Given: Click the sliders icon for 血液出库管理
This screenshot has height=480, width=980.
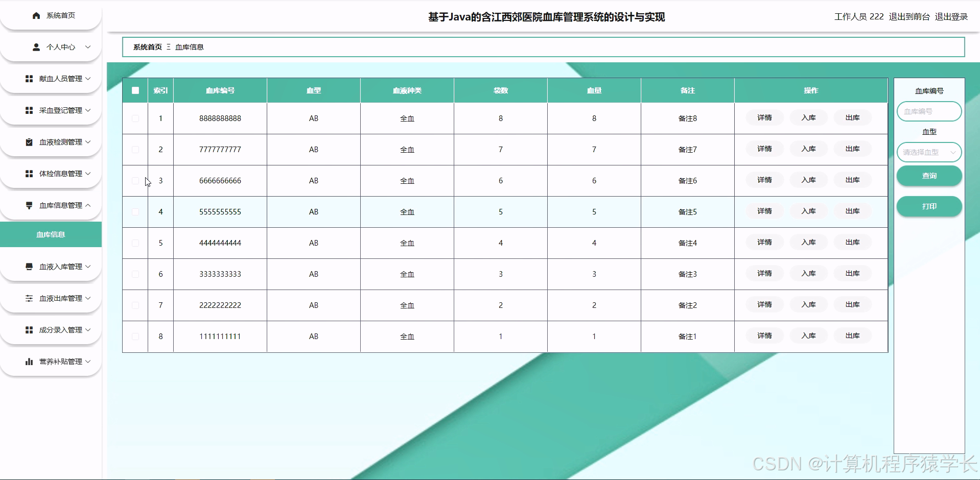Looking at the screenshot, I should (29, 299).
